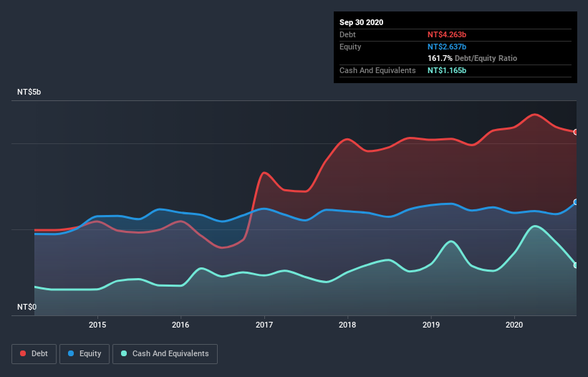Screen dimensions: 588x377
Task: Click the NT$1.165b cash value
Action: pos(447,70)
